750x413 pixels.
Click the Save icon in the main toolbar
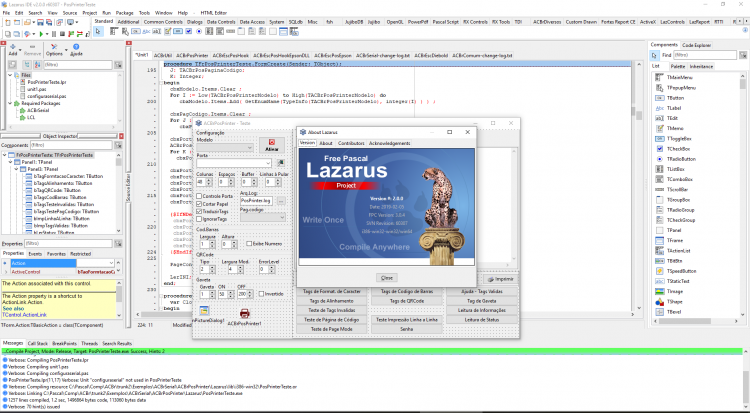(40, 22)
